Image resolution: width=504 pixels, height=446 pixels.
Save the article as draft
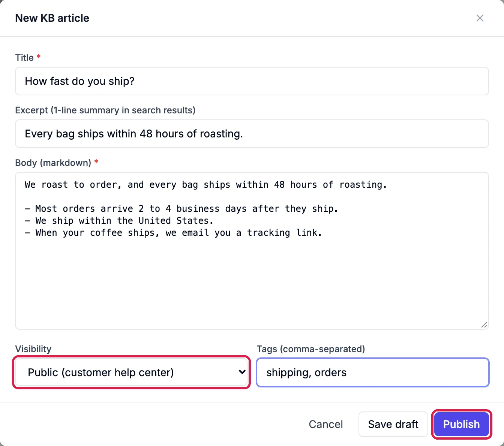tap(393, 424)
